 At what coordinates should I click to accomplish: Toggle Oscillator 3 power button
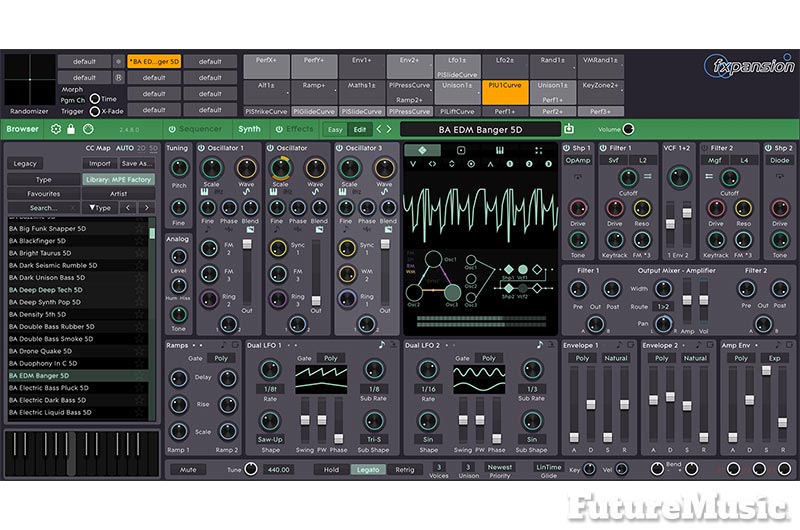pos(339,148)
